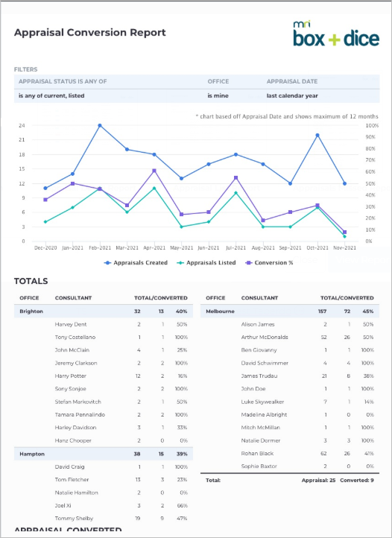Image resolution: width=392 pixels, height=538 pixels.
Task: Click Rohan Black consultant entry
Action: (257, 454)
